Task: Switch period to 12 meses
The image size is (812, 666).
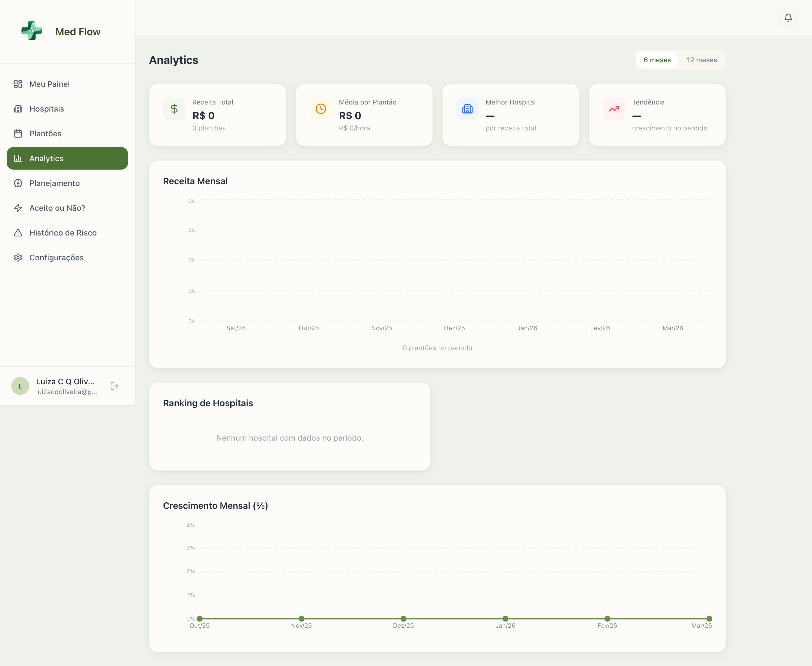Action: (x=701, y=60)
